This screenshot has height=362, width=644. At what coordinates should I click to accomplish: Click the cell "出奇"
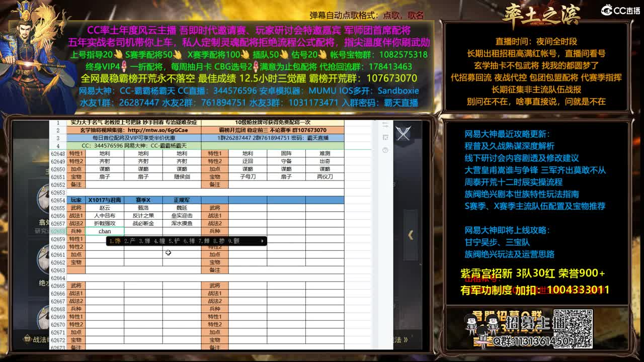(325, 161)
